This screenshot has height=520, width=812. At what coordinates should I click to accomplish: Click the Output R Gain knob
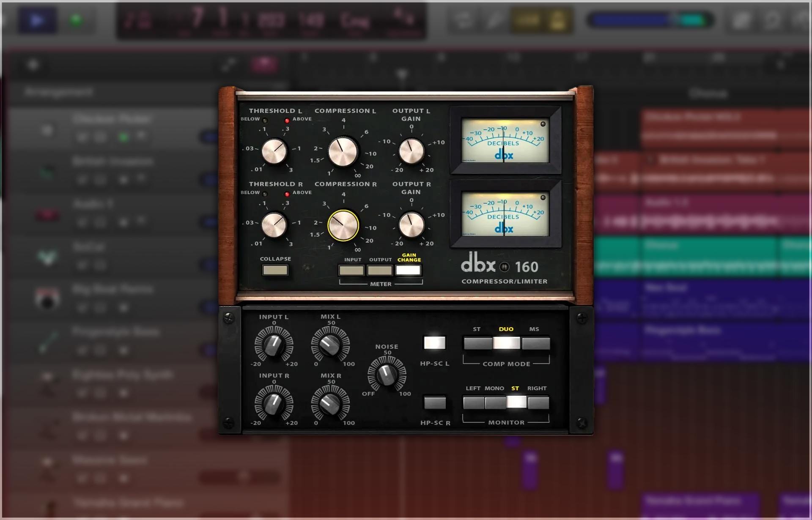411,225
